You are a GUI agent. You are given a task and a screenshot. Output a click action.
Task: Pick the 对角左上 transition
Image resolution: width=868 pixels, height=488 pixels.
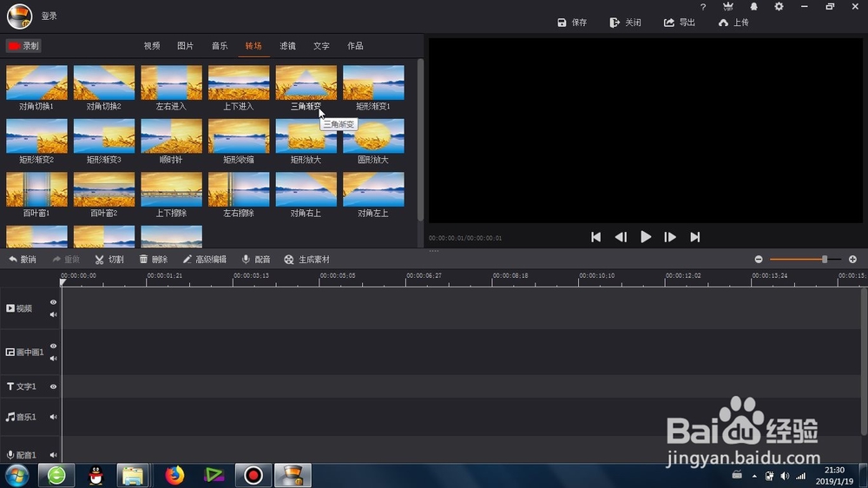click(373, 189)
